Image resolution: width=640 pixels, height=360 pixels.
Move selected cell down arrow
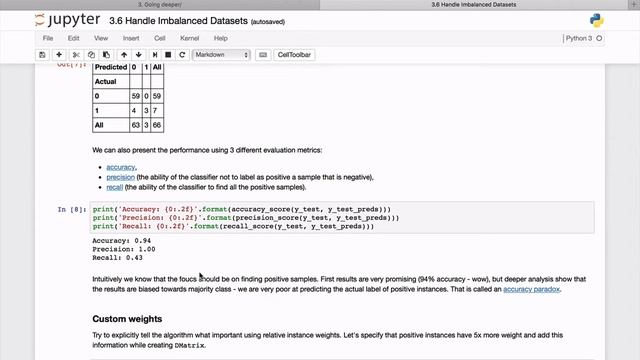[139, 55]
